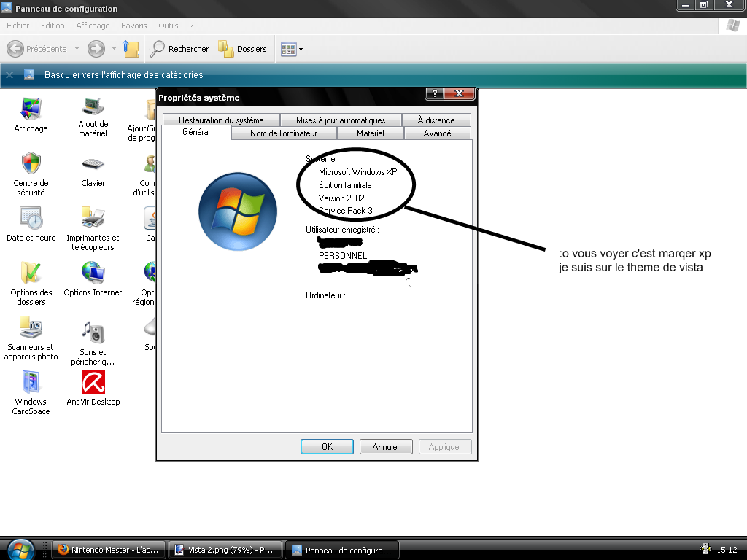Open the Affichage control panel icon
Image resolution: width=747 pixels, height=560 pixels.
click(31, 114)
